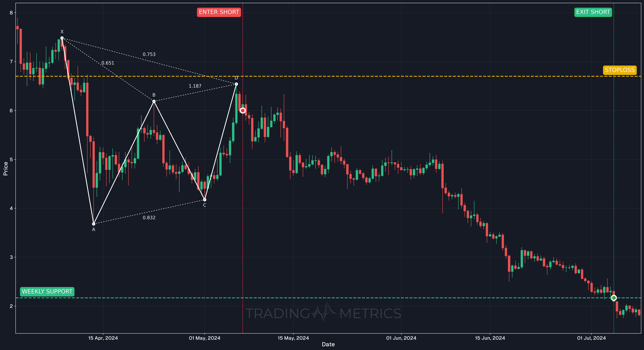Image resolution: width=644 pixels, height=350 pixels.
Task: Click the 15 Apr, 2024 date tick
Action: 103,338
